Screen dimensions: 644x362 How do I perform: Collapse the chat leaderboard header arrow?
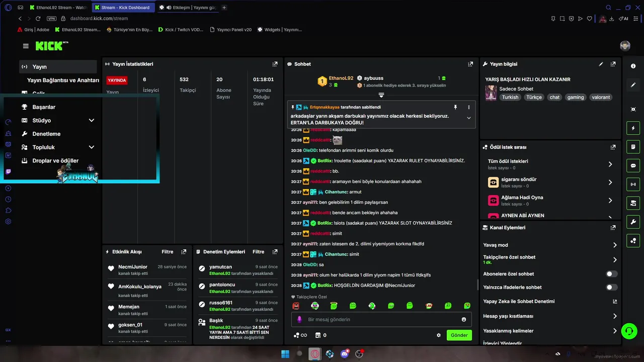click(381, 95)
